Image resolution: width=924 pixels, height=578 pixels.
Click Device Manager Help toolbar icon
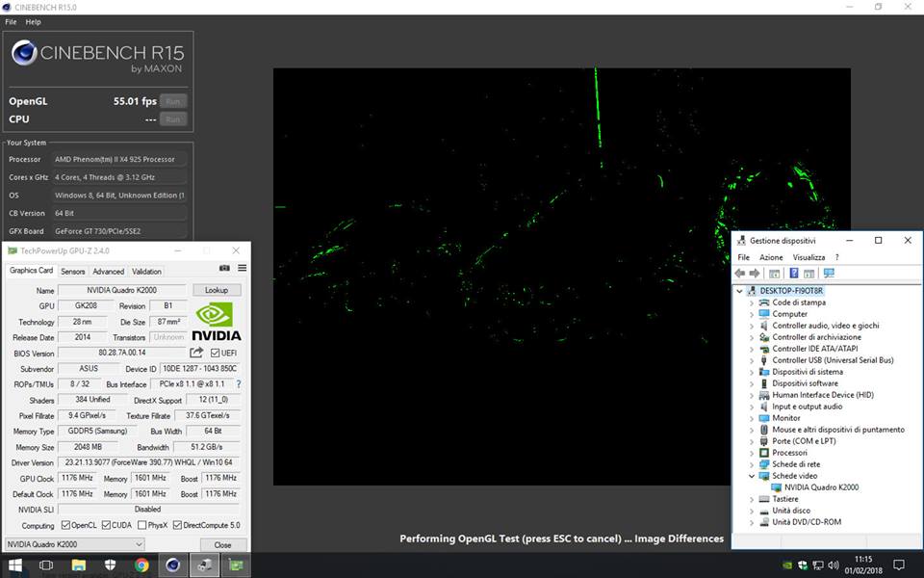pos(794,273)
